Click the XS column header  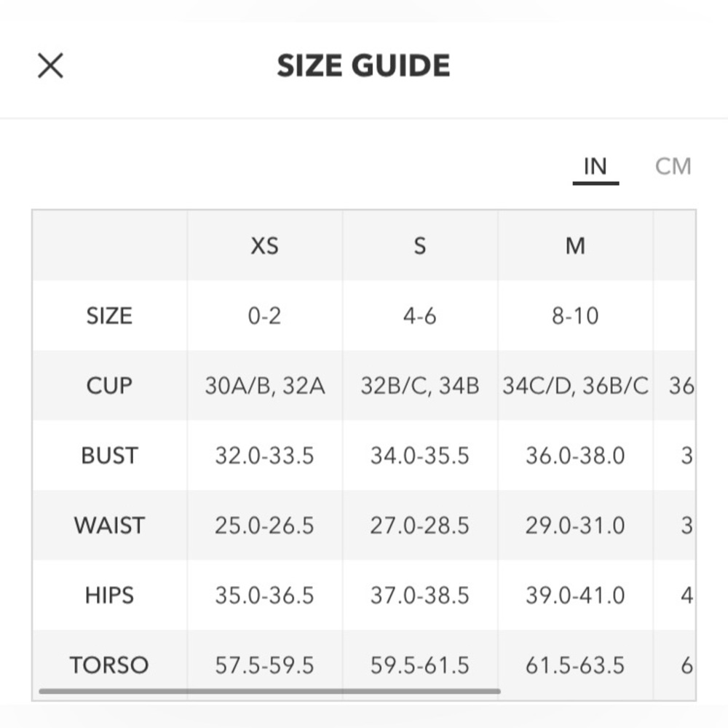point(264,246)
